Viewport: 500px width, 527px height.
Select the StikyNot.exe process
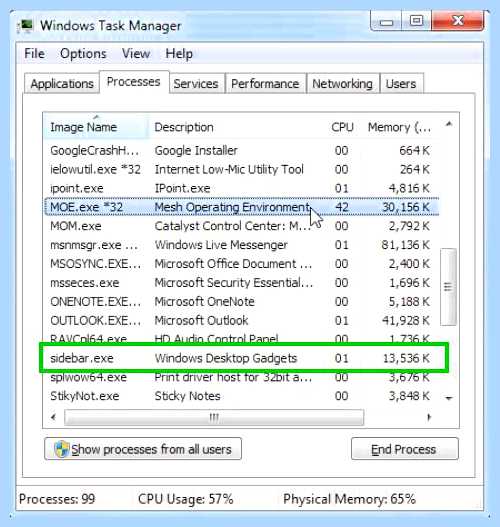tap(241, 396)
